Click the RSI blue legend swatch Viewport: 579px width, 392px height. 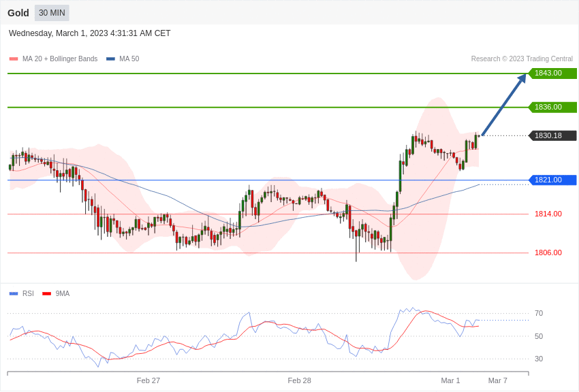pos(14,293)
